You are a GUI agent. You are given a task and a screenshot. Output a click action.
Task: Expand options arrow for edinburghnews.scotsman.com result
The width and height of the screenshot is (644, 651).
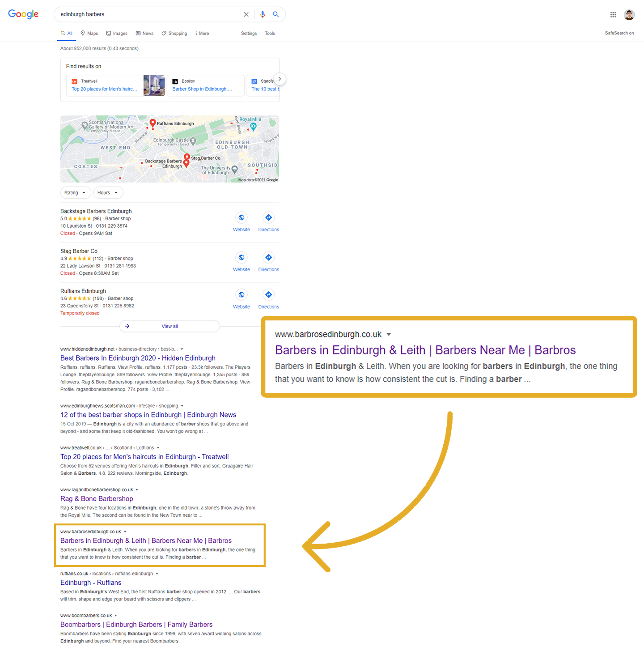coord(182,406)
